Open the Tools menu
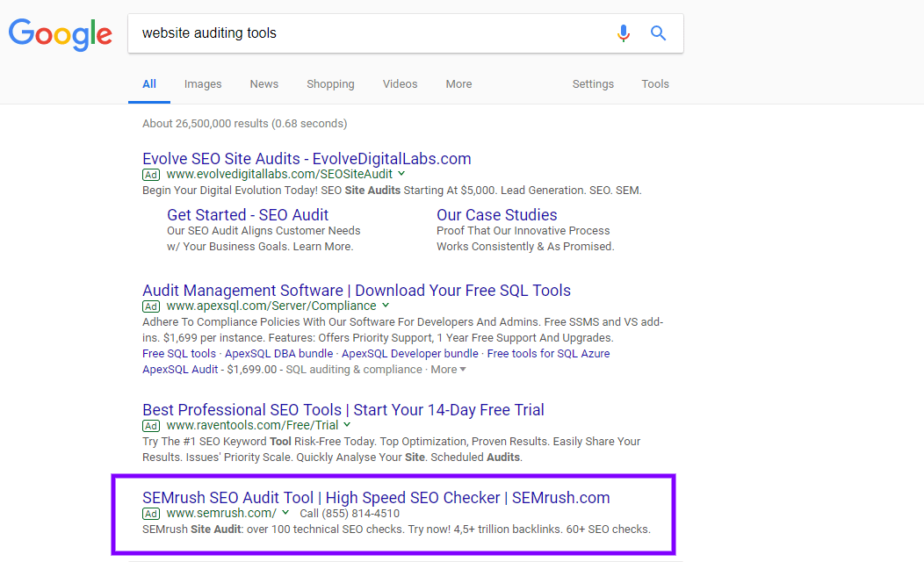Viewport: 924px width, 562px height. 654,83
